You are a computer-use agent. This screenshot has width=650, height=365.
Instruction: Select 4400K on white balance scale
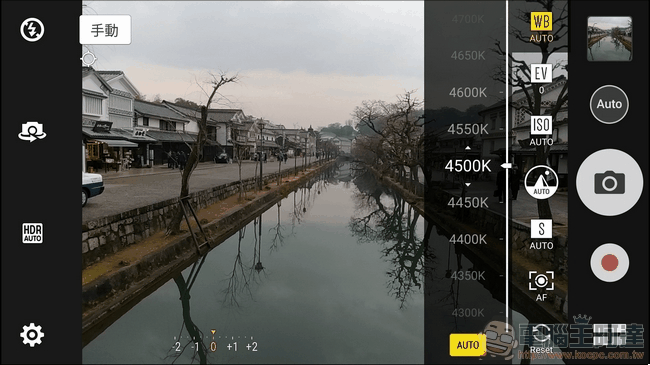468,239
